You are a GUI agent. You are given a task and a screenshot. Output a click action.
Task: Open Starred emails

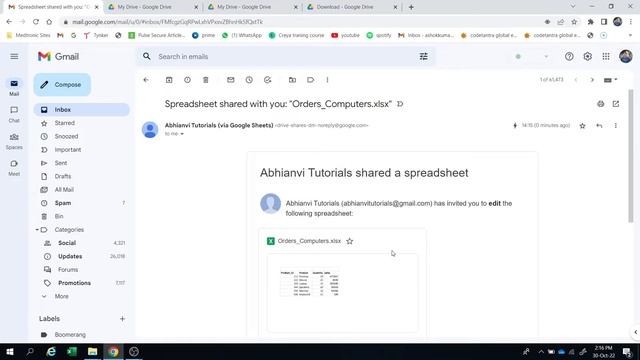[64, 123]
